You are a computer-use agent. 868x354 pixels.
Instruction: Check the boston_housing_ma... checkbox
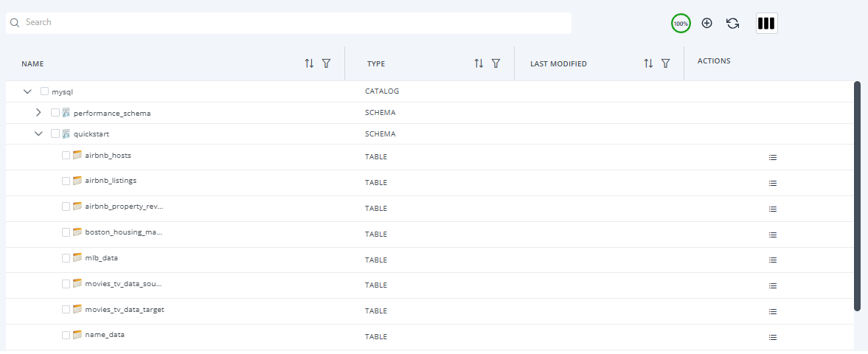(66, 232)
